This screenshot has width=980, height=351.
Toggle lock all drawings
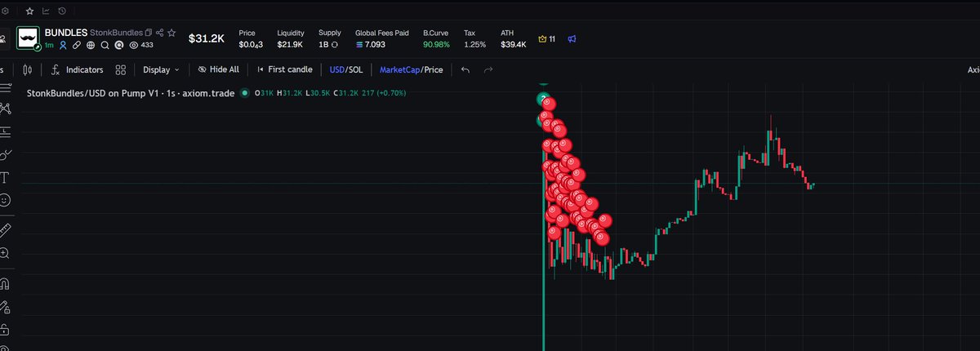5,330
